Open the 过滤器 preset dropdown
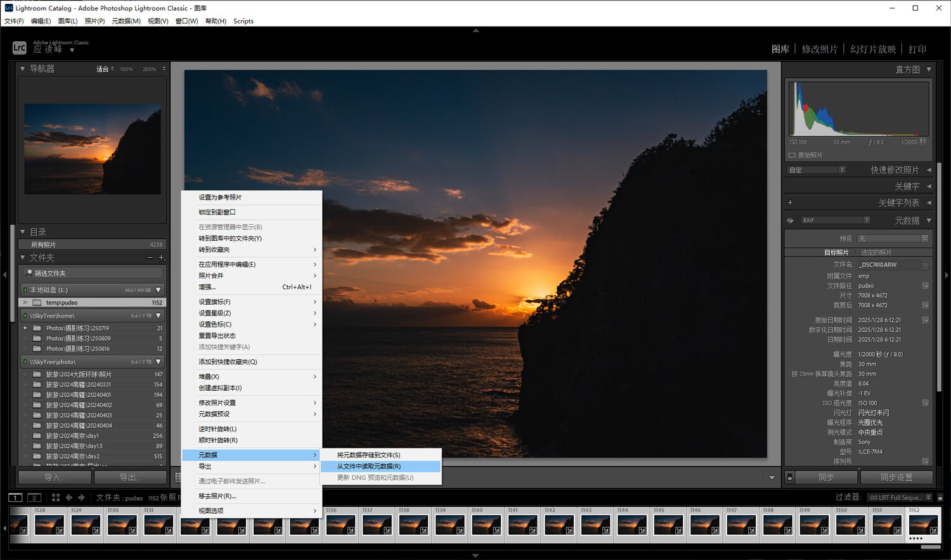 point(899,498)
